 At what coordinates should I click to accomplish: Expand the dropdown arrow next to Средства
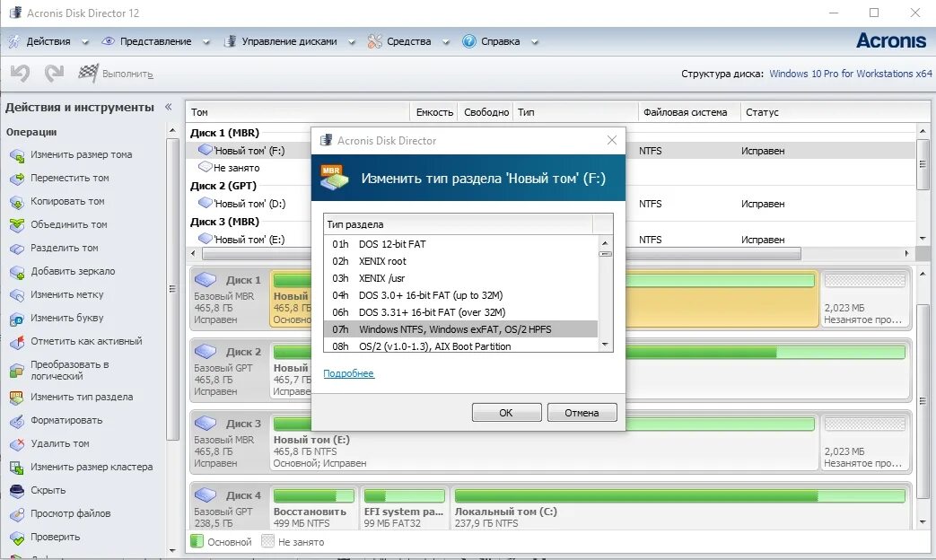(445, 42)
